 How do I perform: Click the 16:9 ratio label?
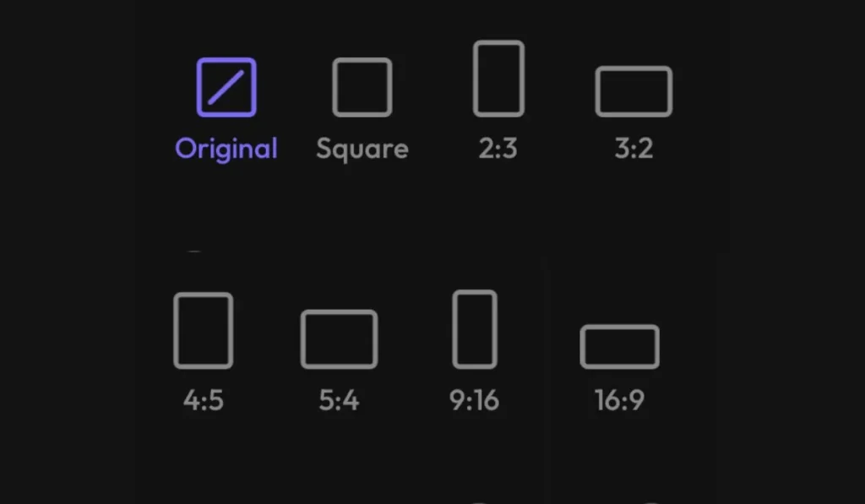point(619,400)
